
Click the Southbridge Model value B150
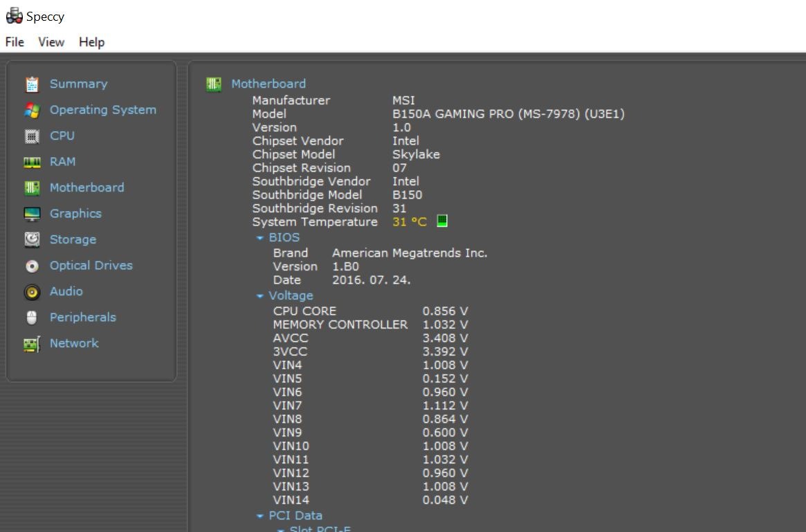point(407,195)
